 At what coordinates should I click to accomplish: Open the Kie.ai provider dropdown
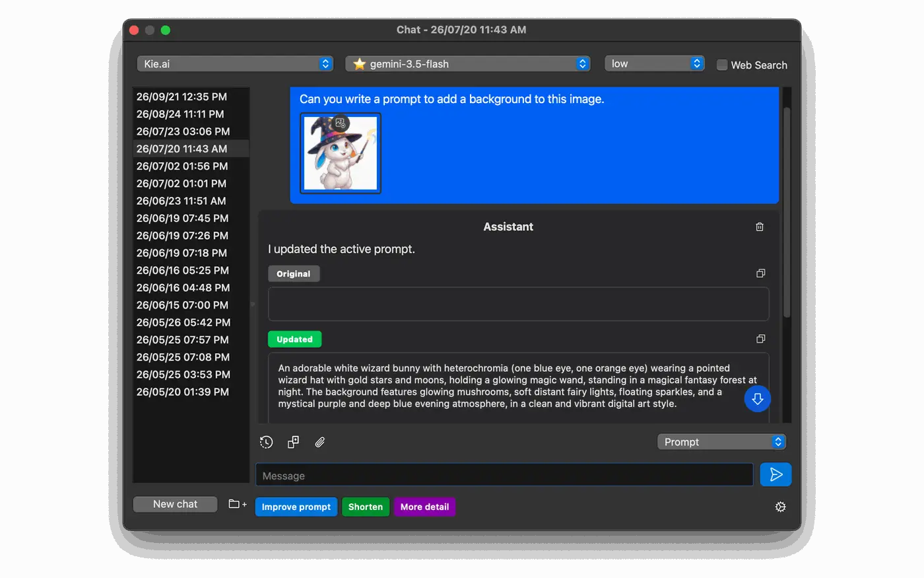point(235,63)
